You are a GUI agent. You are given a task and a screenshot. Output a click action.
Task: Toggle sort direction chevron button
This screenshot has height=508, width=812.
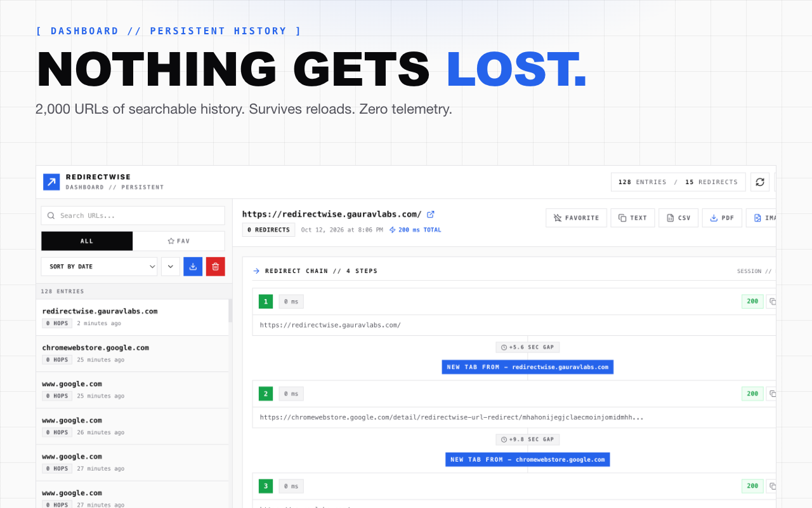171,267
